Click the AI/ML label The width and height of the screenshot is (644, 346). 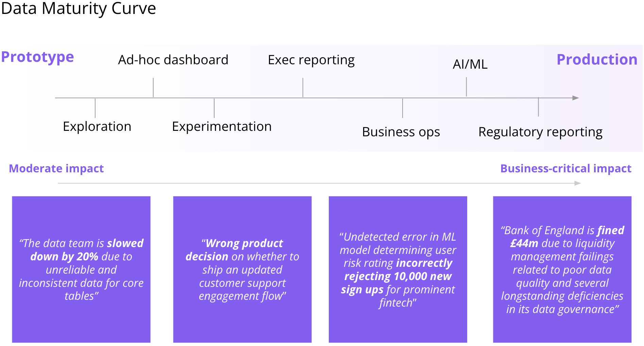click(470, 64)
